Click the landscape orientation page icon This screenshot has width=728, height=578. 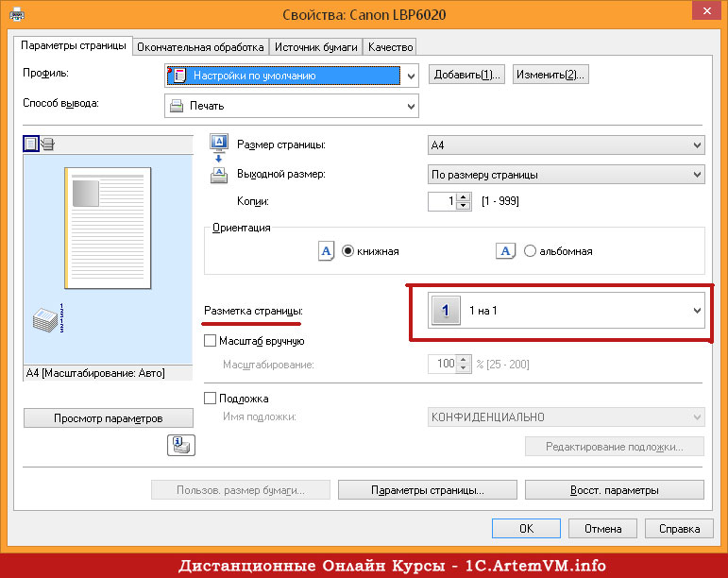coord(506,251)
